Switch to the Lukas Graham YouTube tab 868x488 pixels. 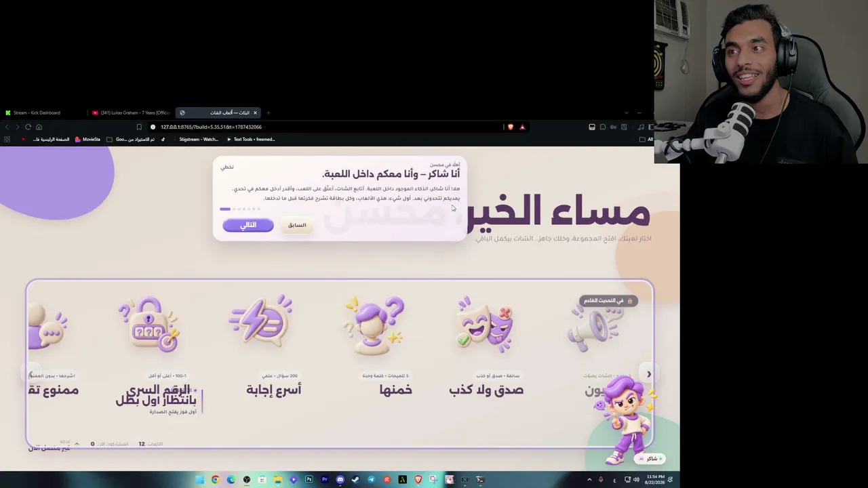[132, 113]
